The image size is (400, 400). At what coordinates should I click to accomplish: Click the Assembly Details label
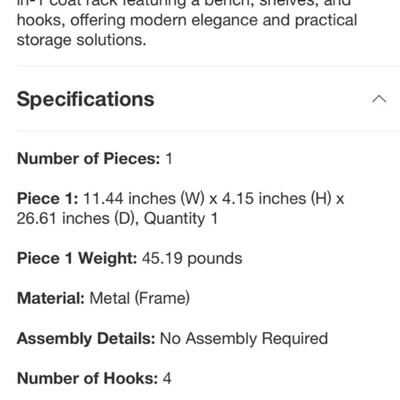point(86,338)
